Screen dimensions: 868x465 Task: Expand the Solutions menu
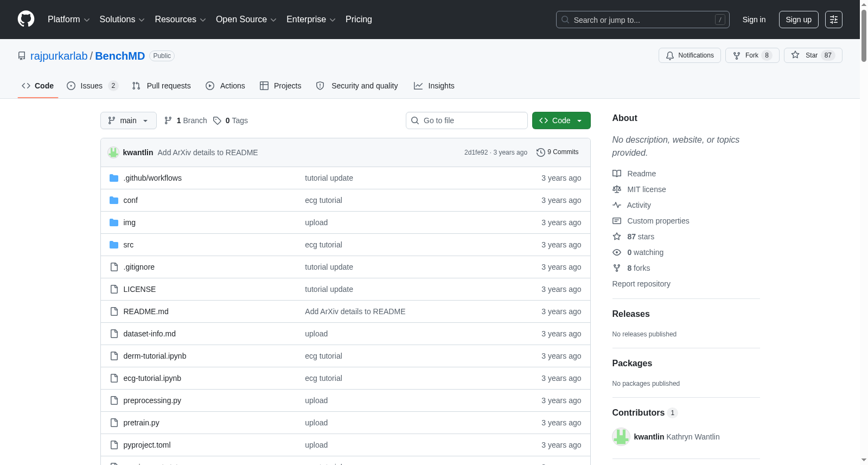[x=122, y=20]
